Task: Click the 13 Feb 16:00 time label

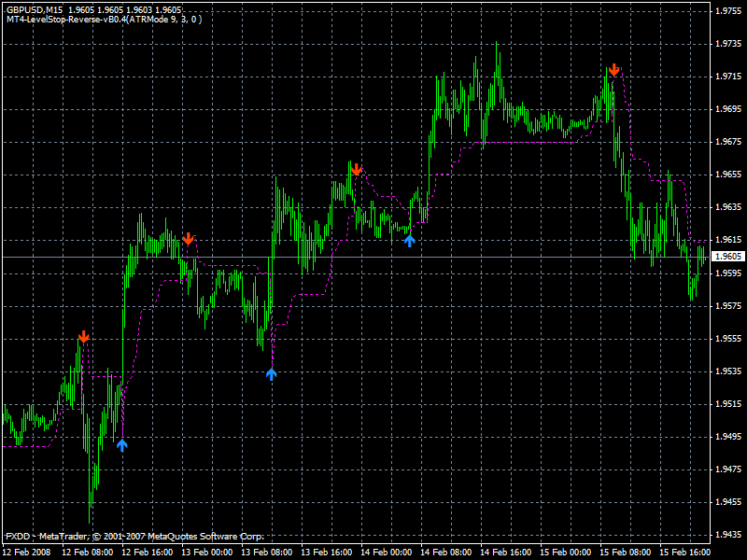Action: coord(326,553)
